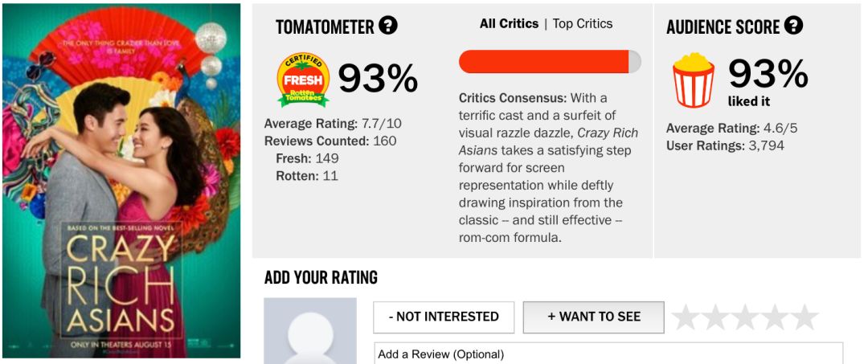The width and height of the screenshot is (868, 364).
Task: Rate the movie three stars
Action: coord(745,317)
